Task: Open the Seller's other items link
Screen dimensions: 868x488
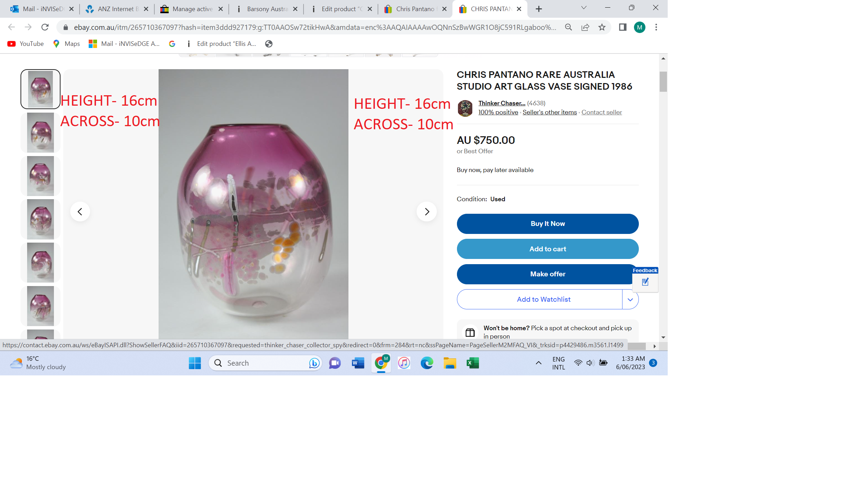Action: [549, 112]
